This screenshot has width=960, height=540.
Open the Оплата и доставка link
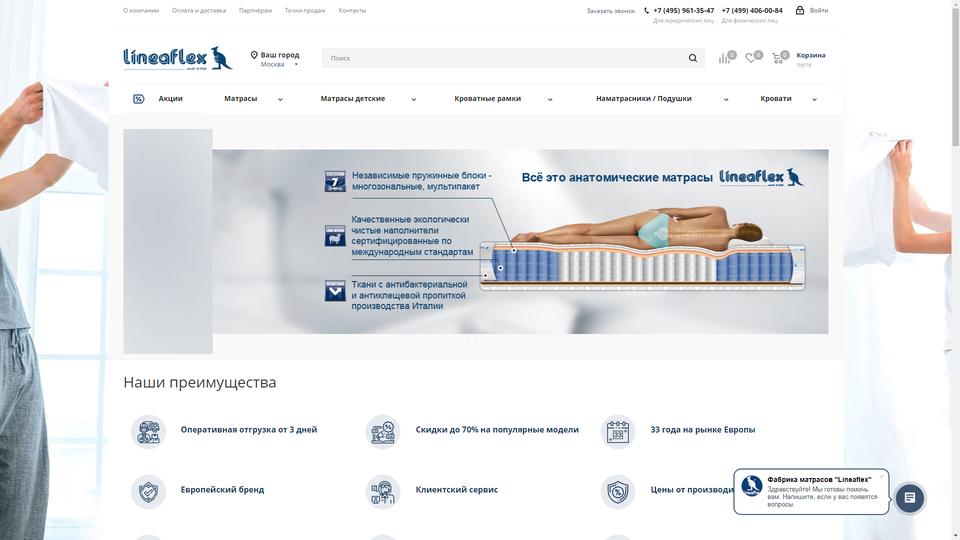click(199, 10)
